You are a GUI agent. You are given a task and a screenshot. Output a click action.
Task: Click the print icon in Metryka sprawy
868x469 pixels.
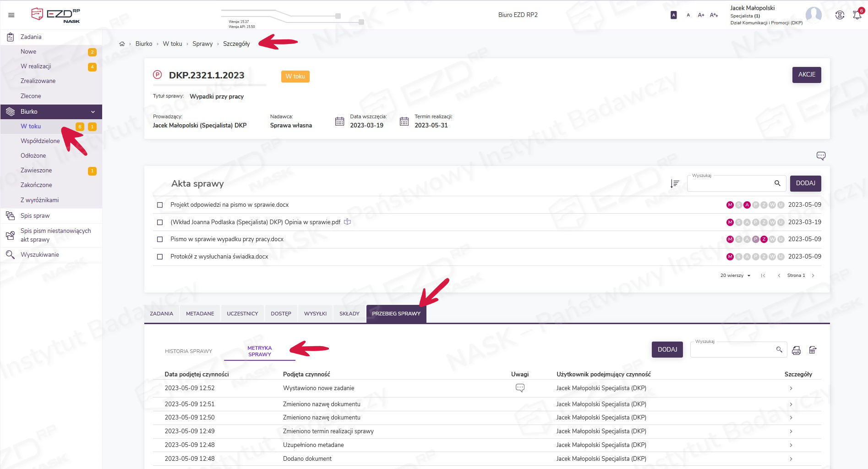tap(796, 350)
